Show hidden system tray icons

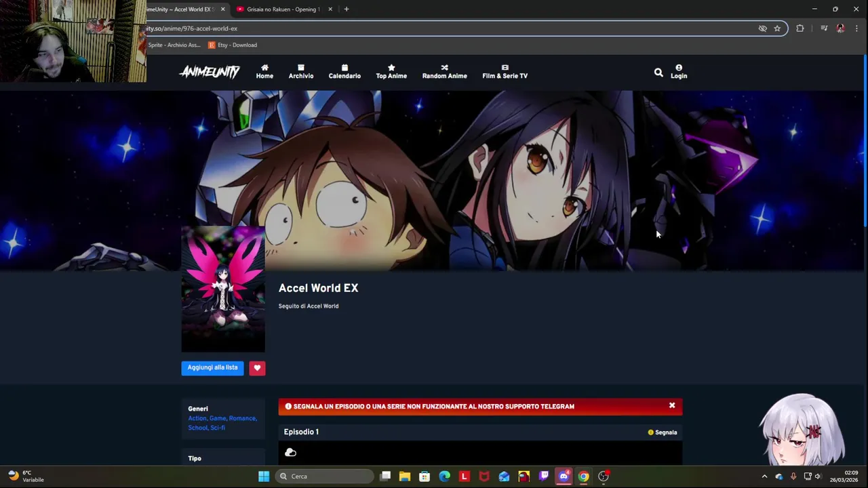pos(764,476)
